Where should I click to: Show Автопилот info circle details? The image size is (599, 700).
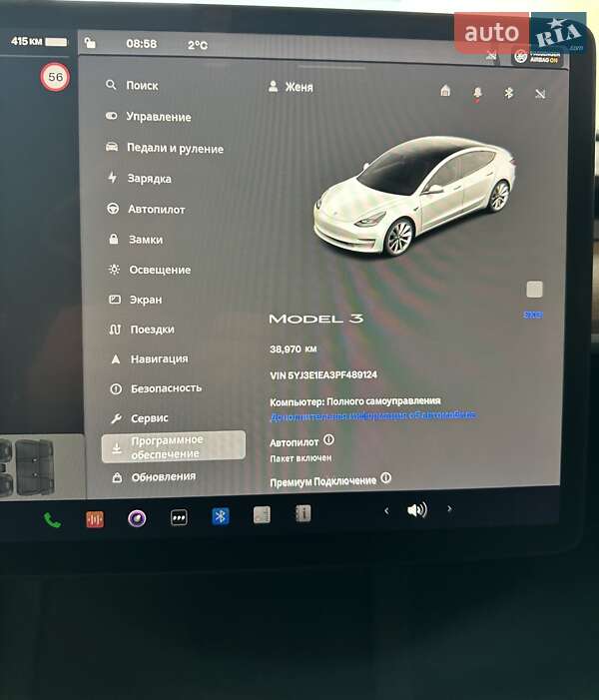click(x=329, y=439)
